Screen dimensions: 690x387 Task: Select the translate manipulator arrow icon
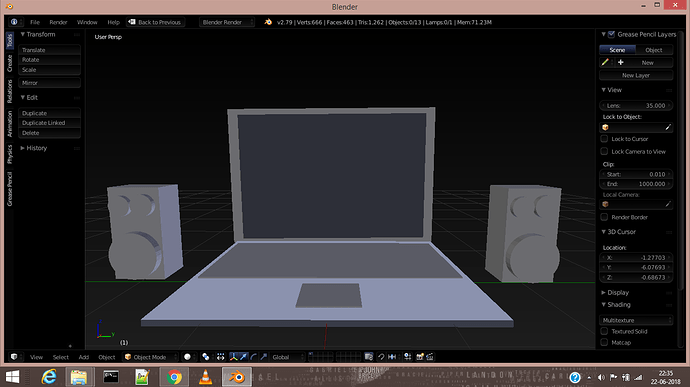pos(244,357)
